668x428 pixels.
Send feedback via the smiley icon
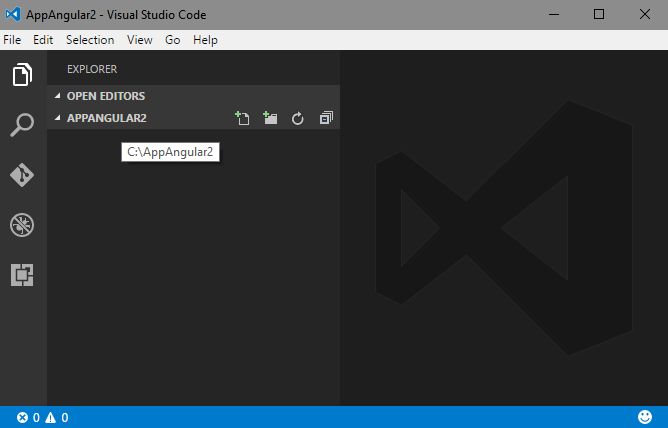(645, 417)
